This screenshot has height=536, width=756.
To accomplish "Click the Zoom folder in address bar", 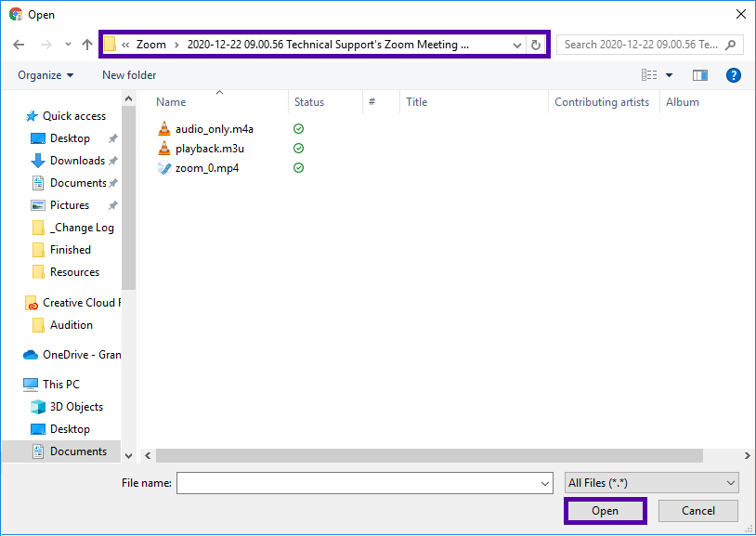I will 150,45.
